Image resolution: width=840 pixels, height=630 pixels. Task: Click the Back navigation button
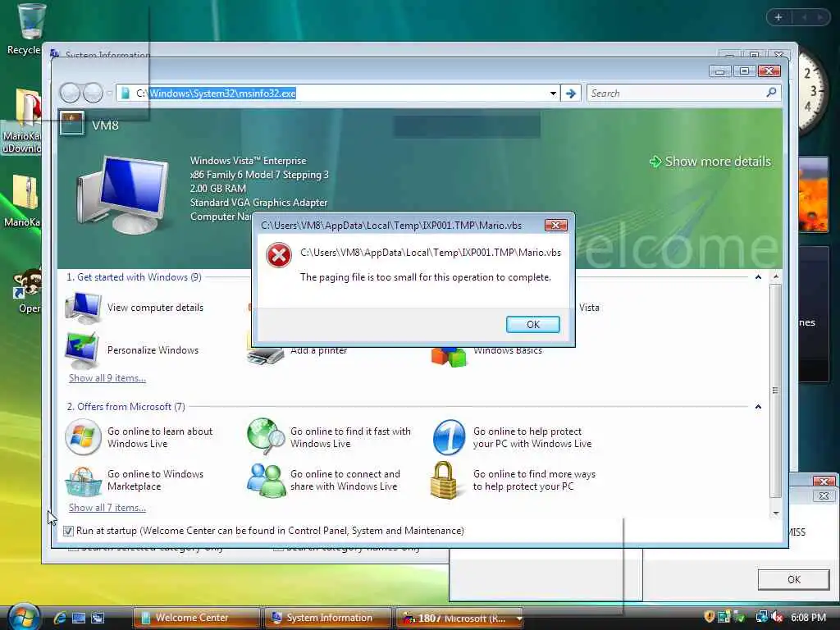point(70,94)
